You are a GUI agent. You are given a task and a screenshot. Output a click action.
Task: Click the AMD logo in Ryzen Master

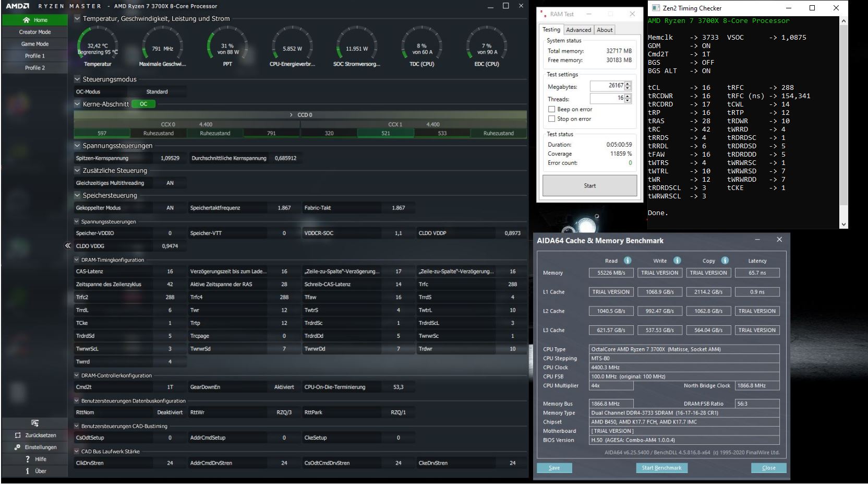click(x=17, y=6)
